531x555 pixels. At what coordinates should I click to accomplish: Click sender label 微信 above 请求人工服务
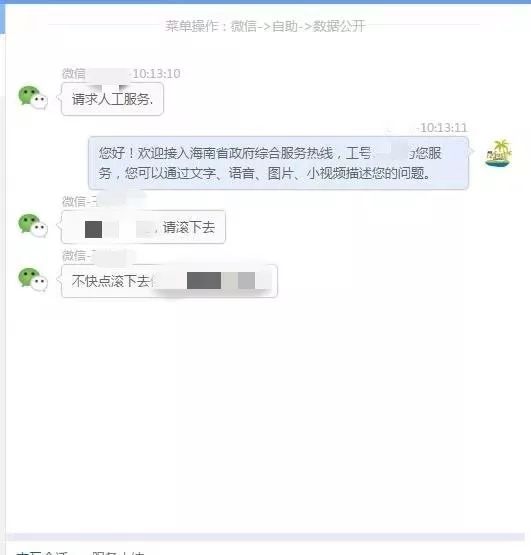[74, 74]
